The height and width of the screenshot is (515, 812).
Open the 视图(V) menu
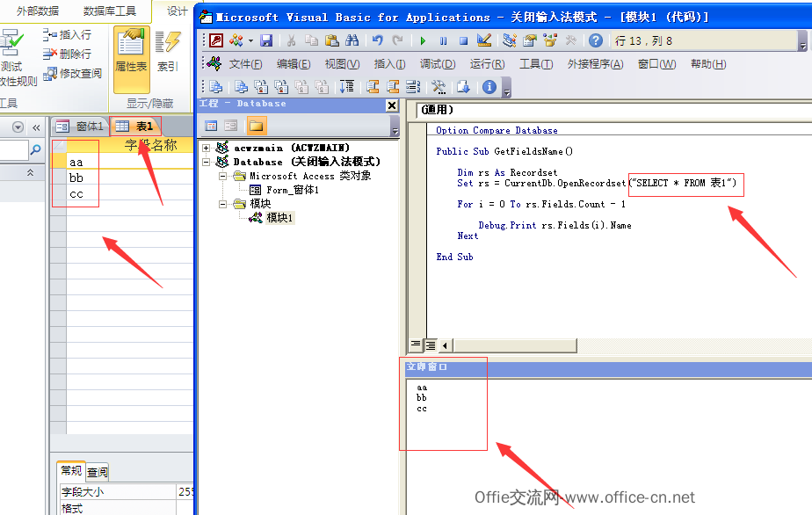(343, 64)
